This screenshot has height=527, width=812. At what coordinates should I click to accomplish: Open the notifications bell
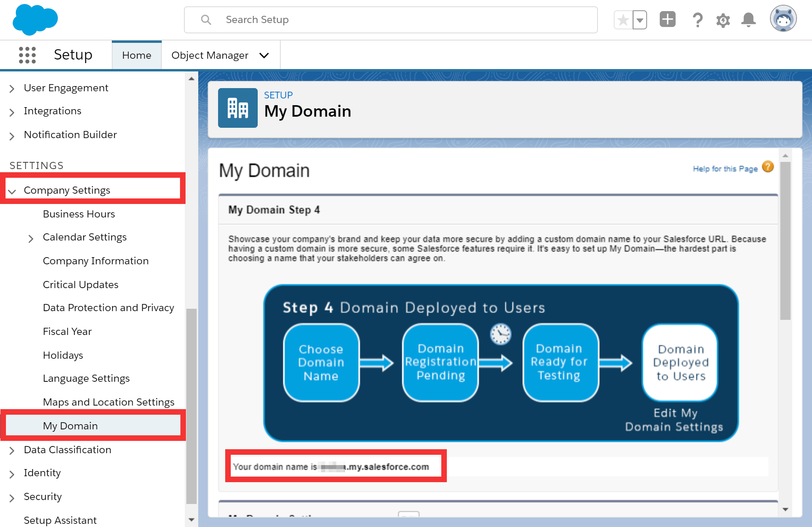(749, 19)
